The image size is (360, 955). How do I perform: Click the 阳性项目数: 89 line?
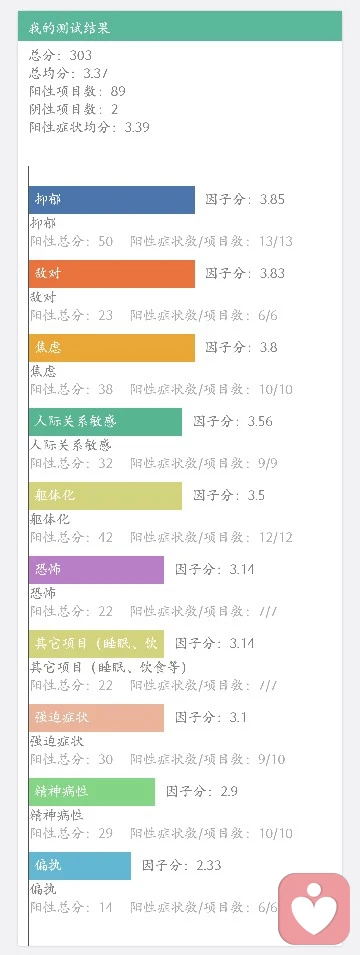77,91
